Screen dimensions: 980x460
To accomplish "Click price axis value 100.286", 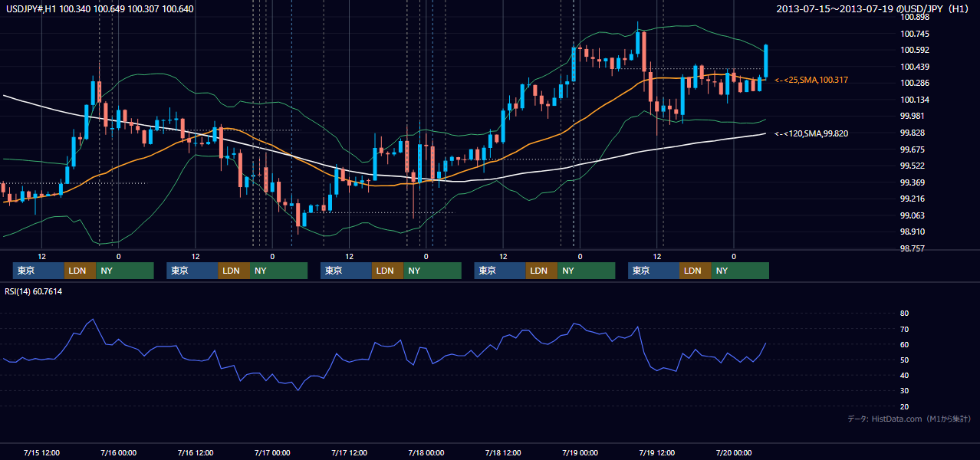I will 915,83.
